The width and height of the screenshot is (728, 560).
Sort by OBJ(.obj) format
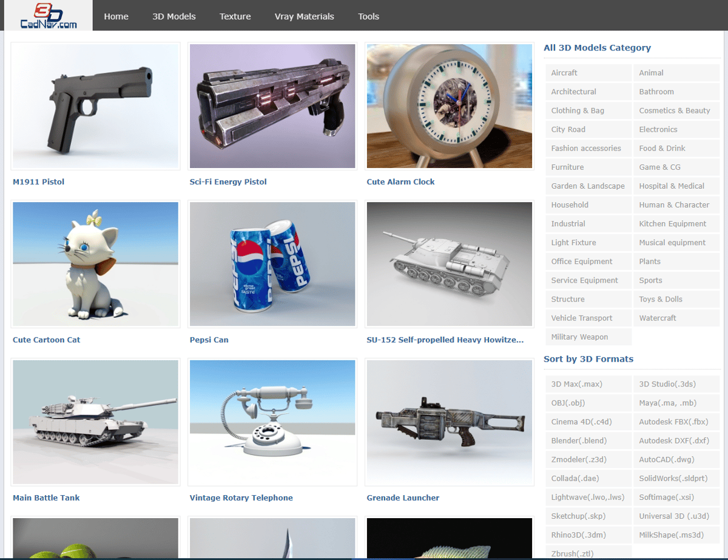click(x=588, y=403)
